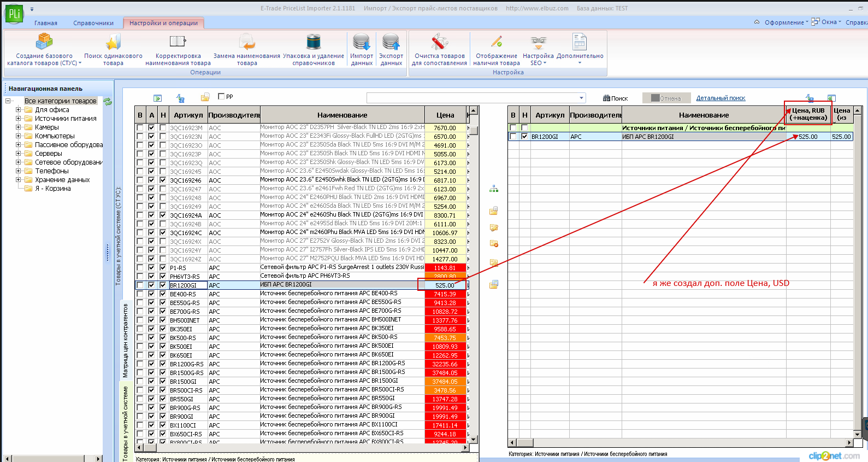Click the right grid horizontal scrollbar right arrow
868x462 pixels.
(x=849, y=442)
